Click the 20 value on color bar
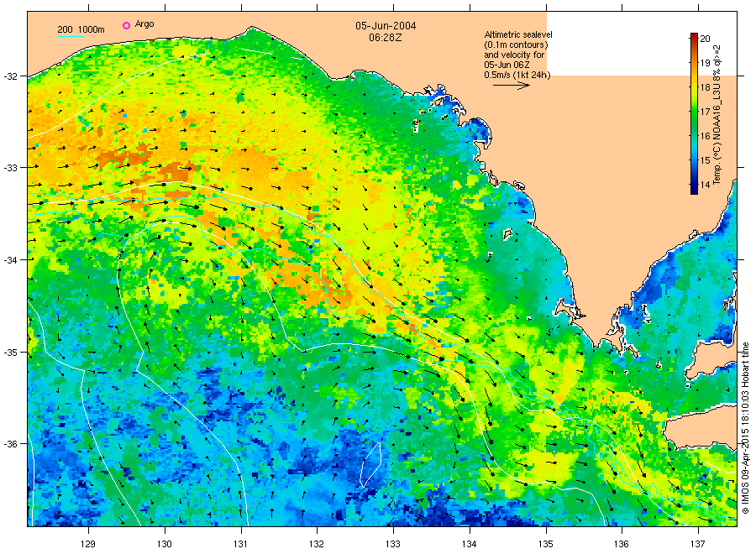This screenshot has height=554, width=756. point(705,39)
